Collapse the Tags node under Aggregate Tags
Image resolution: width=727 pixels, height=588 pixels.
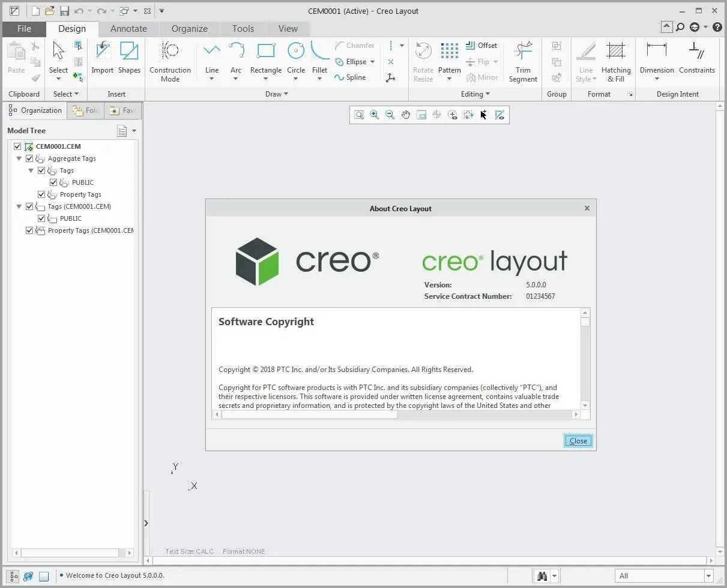point(31,170)
